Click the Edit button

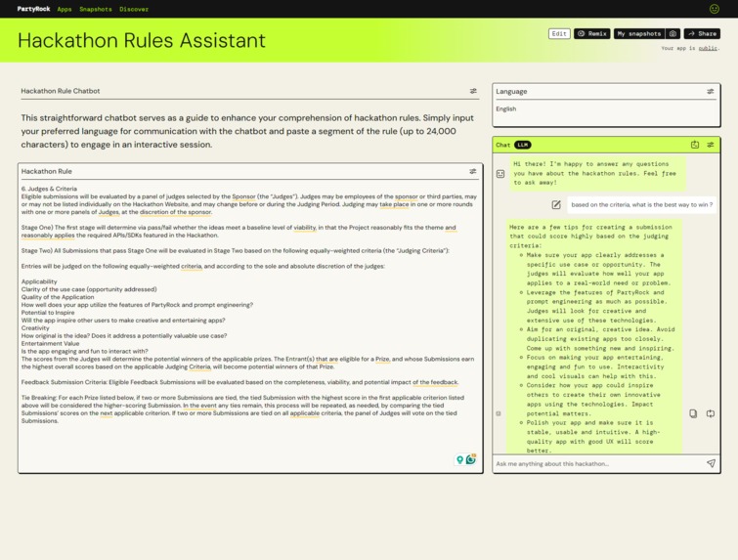[x=559, y=34]
